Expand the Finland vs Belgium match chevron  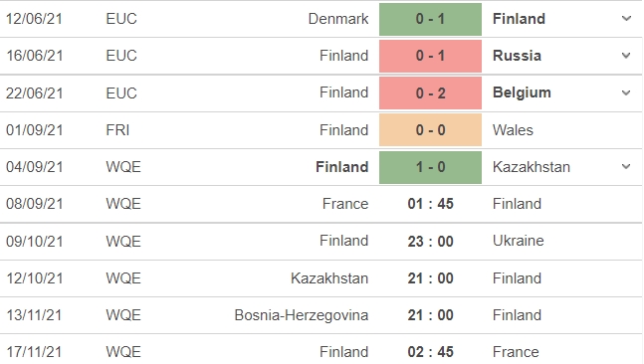tap(626, 92)
